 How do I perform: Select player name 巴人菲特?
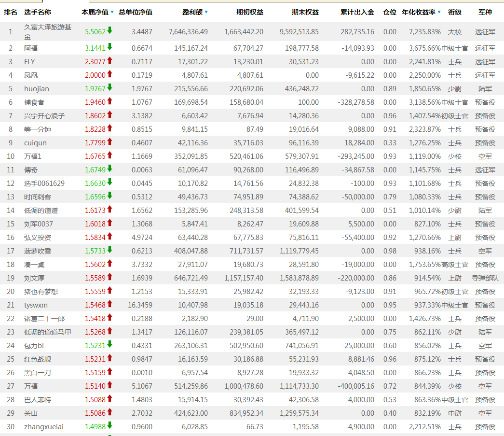point(38,400)
